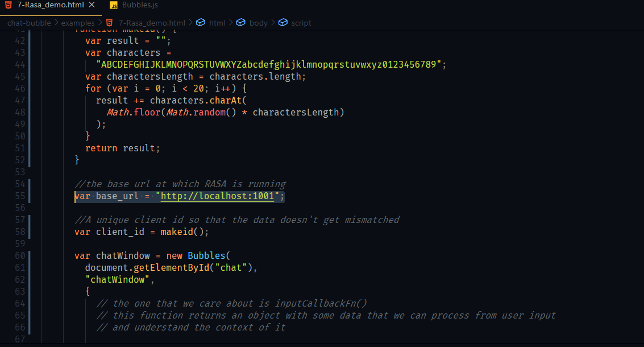Open the examples breadcrumb dropdown
Screen dimensions: 644x347
78,23
